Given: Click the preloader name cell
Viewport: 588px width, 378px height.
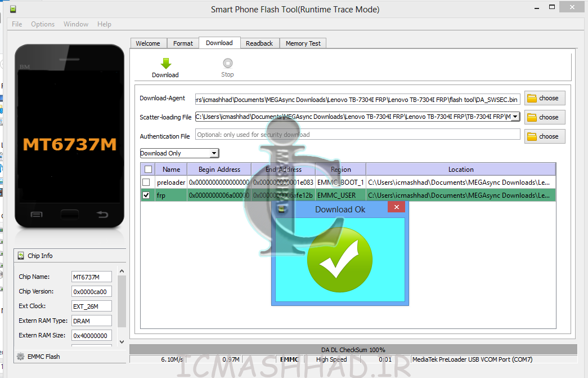Looking at the screenshot, I should click(171, 183).
